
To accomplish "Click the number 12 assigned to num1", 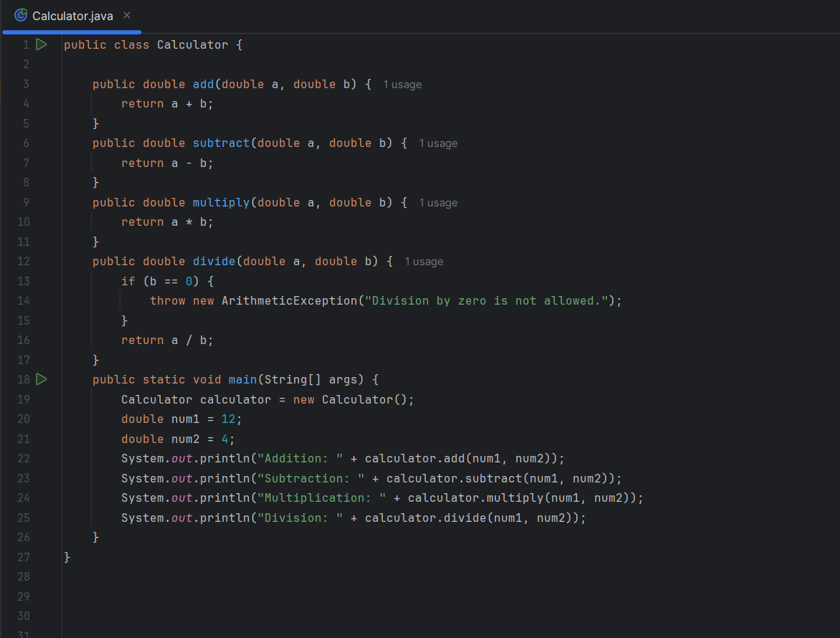I will click(229, 419).
